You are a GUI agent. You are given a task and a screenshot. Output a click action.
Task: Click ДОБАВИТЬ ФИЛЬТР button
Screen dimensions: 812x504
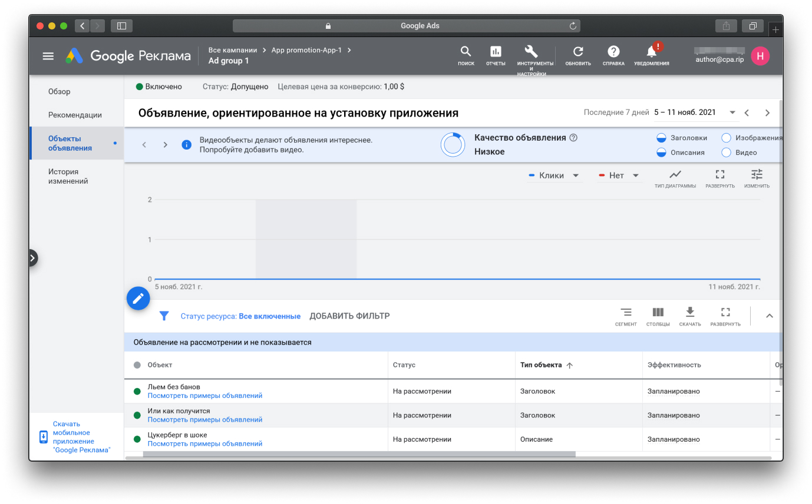coord(349,316)
